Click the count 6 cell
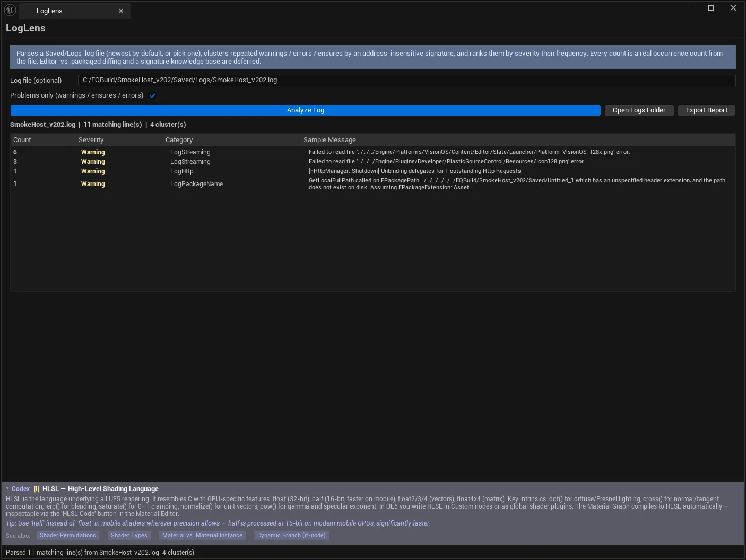Screen dimensions: 746x560 [15, 152]
